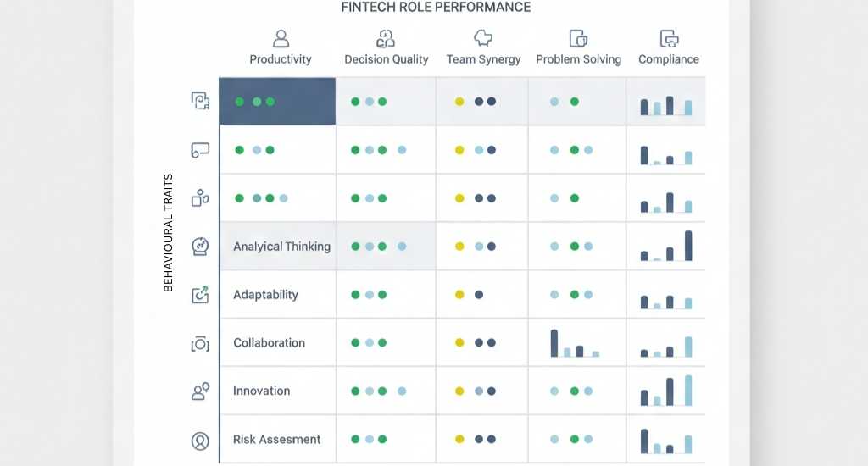The width and height of the screenshot is (868, 466).
Task: Click the person icon above Productivity
Action: [x=281, y=38]
